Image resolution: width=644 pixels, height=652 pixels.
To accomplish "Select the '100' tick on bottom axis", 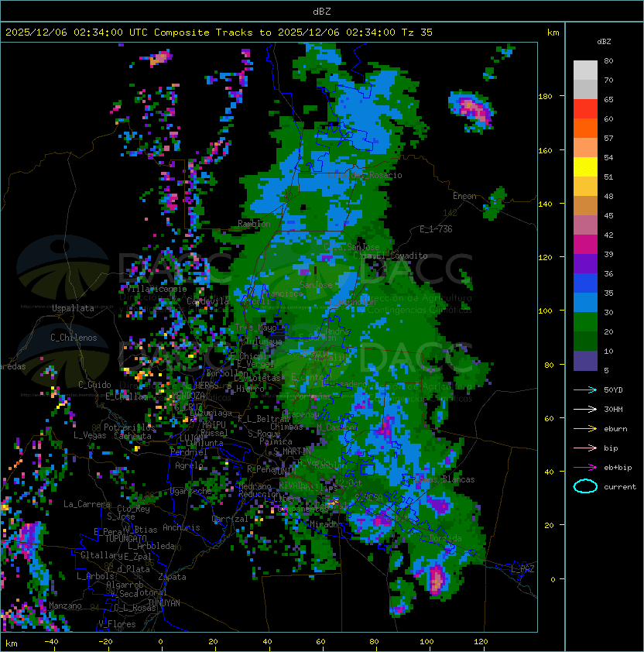I will (426, 642).
